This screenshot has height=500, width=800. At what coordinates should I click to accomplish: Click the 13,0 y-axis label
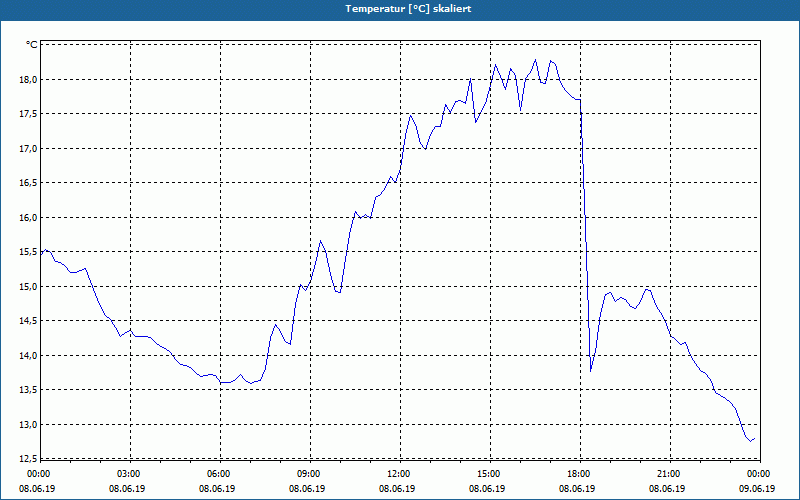pyautogui.click(x=29, y=424)
